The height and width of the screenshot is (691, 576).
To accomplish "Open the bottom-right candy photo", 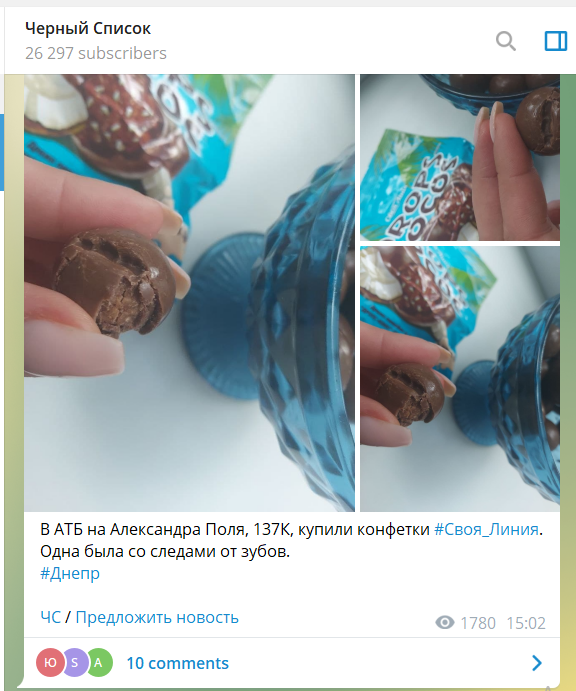I will coord(460,379).
